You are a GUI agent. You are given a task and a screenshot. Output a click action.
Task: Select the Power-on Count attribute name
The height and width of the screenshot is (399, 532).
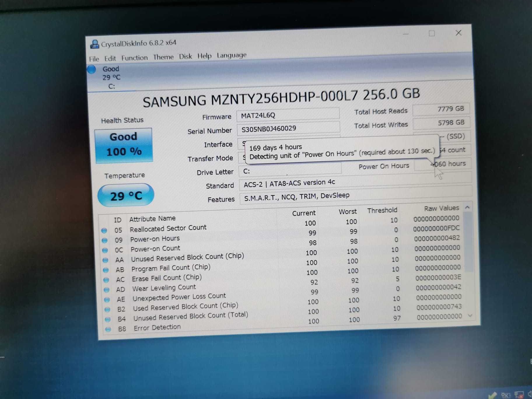[155, 249]
